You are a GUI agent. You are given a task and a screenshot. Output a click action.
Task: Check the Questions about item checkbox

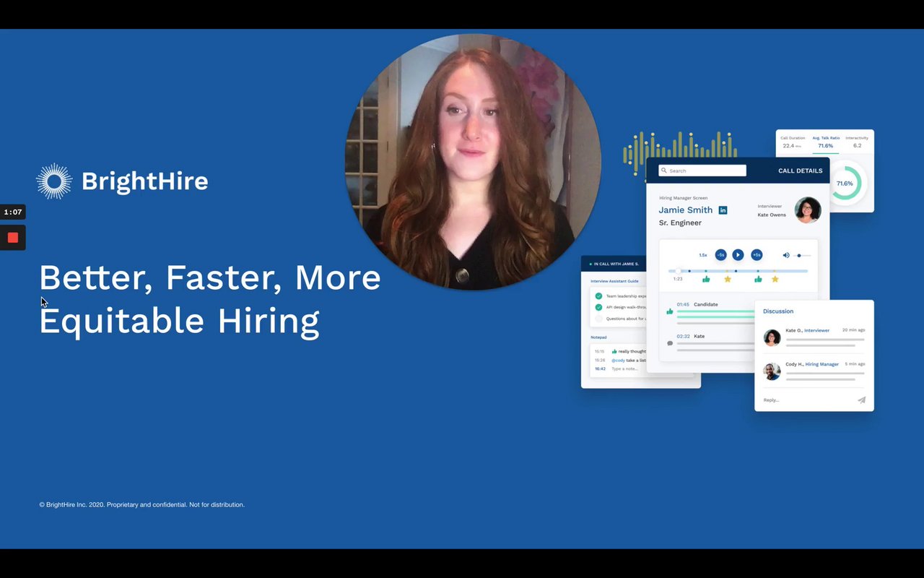pos(598,319)
